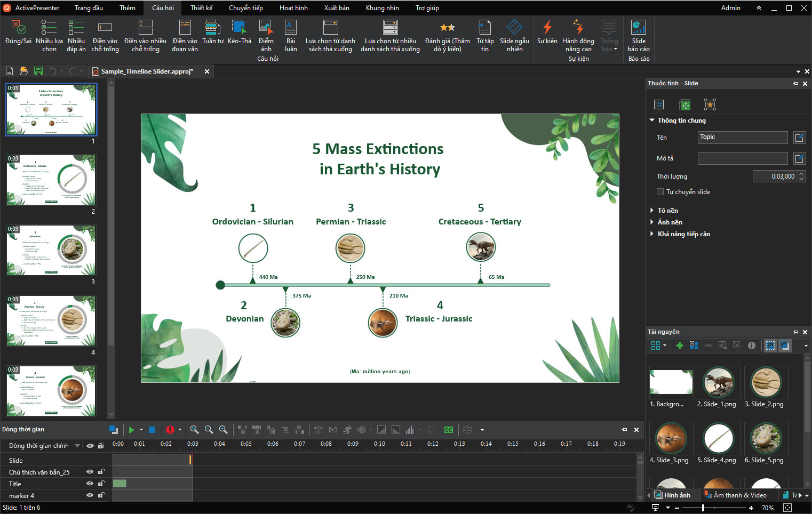Expand the Tô nền section
This screenshot has height=514, width=812.
[667, 211]
